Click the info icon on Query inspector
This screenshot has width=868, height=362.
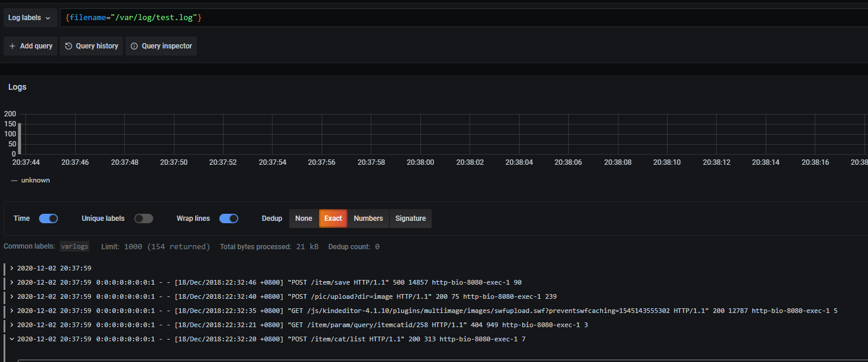pos(134,46)
